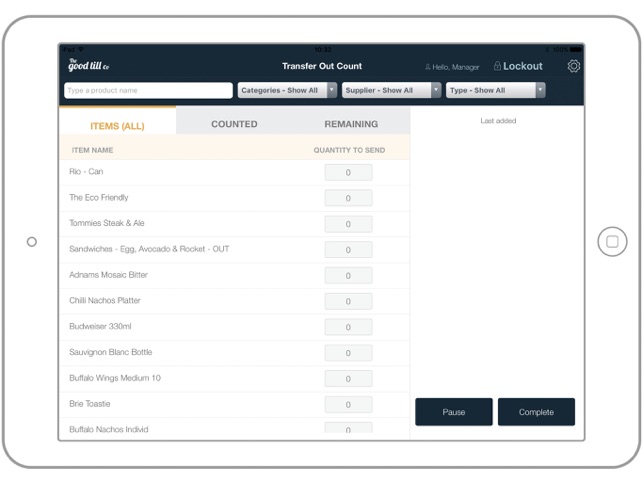The height and width of the screenshot is (482, 643).
Task: Click the Last added label
Action: click(498, 121)
